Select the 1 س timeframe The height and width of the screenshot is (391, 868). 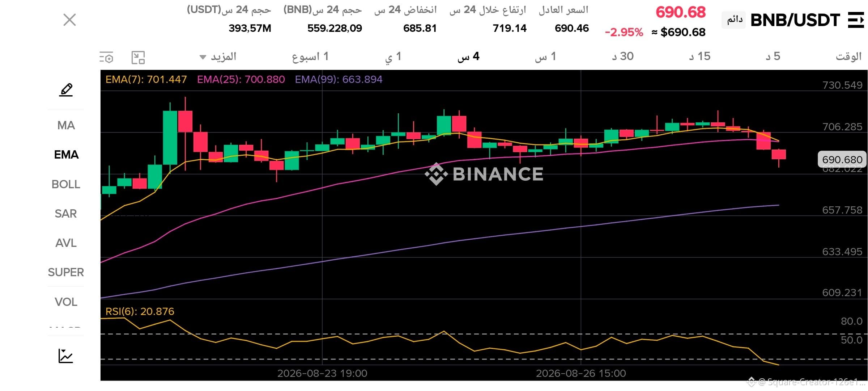click(x=545, y=57)
